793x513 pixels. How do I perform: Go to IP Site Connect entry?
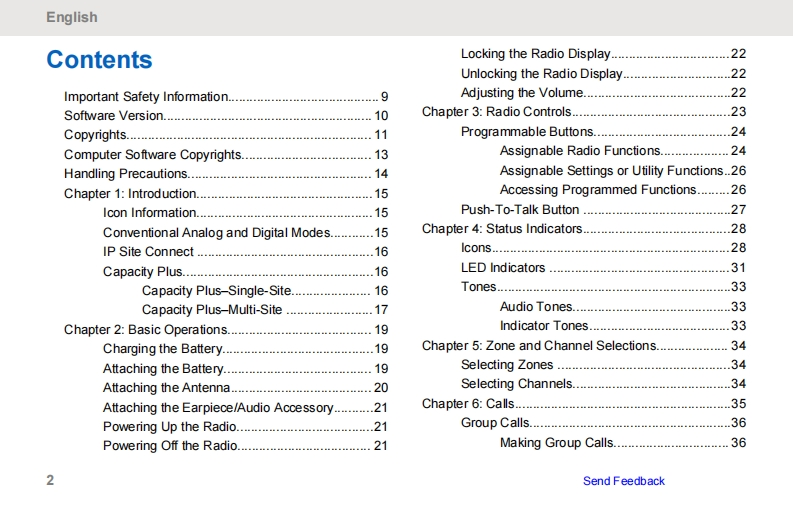(148, 252)
